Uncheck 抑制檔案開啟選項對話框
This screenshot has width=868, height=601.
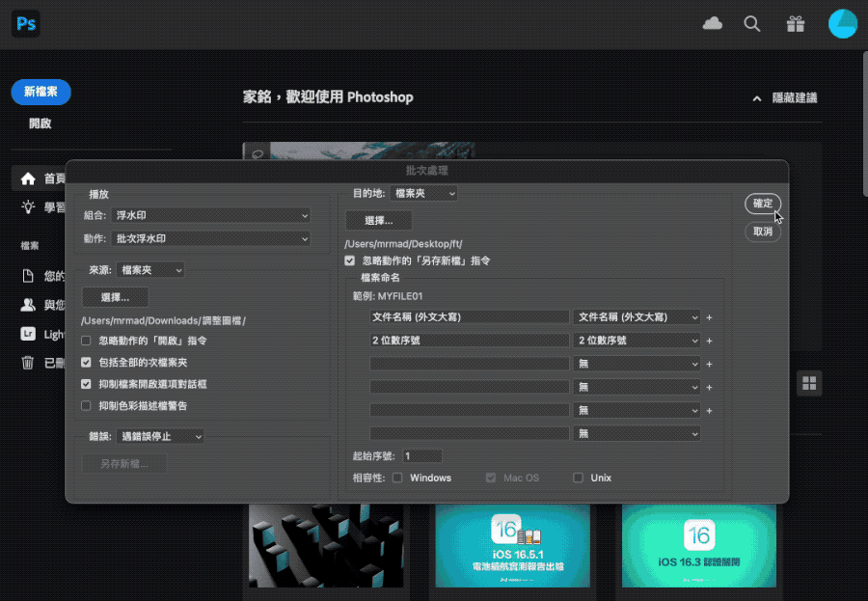[86, 384]
